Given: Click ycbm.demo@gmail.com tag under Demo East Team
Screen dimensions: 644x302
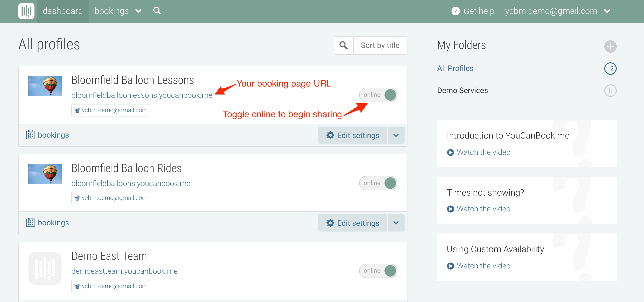Looking at the screenshot, I should pyautogui.click(x=111, y=286).
